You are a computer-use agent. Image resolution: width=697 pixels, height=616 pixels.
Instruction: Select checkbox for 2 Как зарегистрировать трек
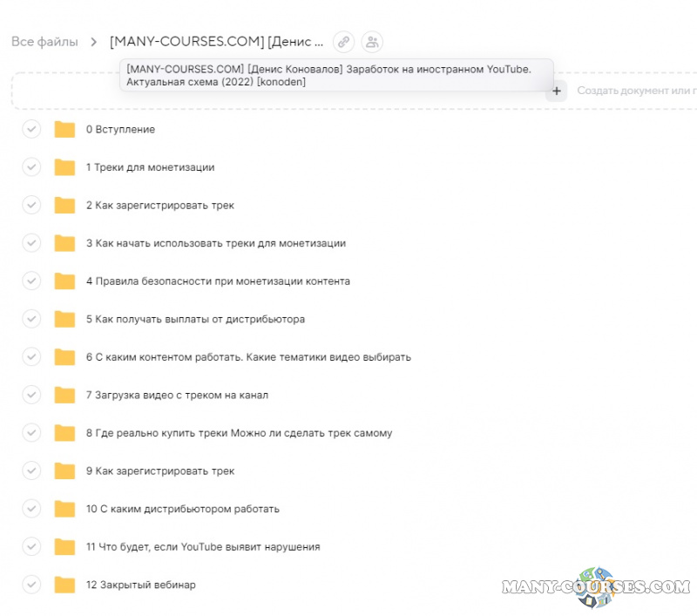click(31, 206)
